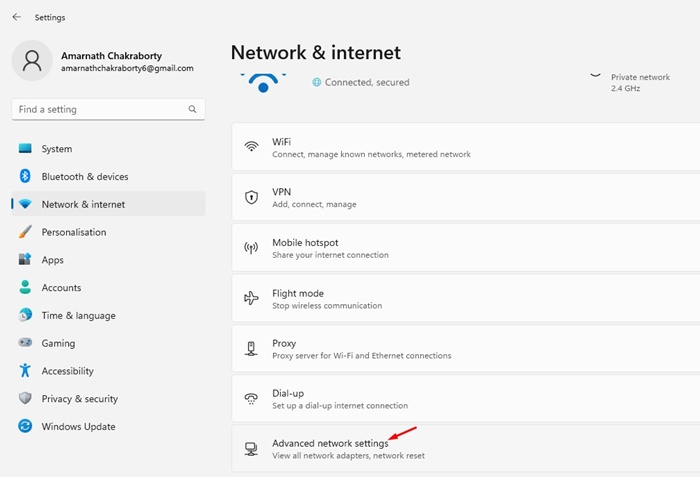Open Advanced network settings
The width and height of the screenshot is (700, 477).
466,449
